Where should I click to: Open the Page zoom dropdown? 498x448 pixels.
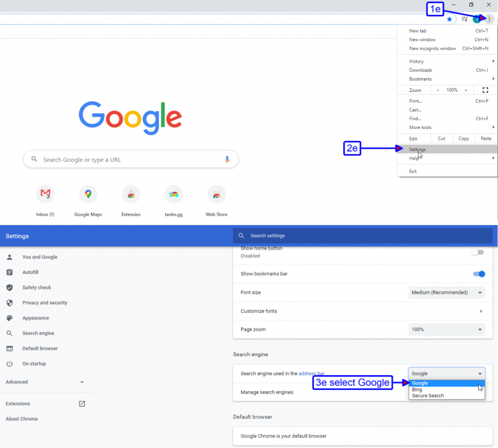(x=447, y=329)
